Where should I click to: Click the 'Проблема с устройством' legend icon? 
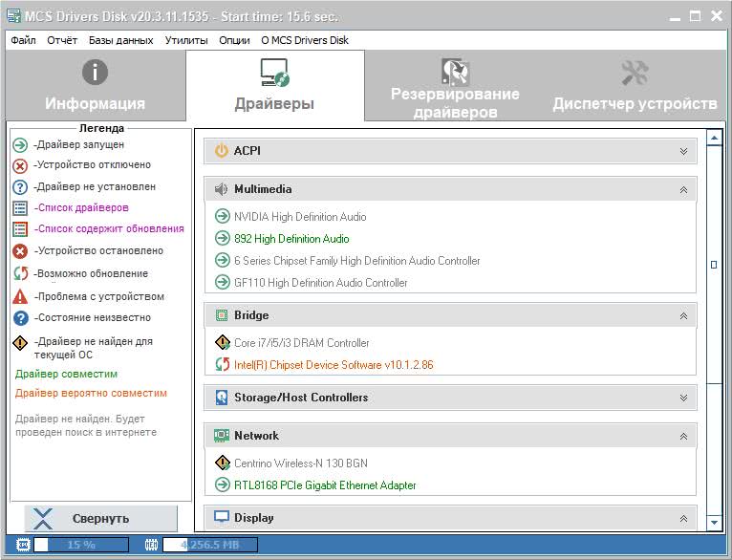pos(20,296)
